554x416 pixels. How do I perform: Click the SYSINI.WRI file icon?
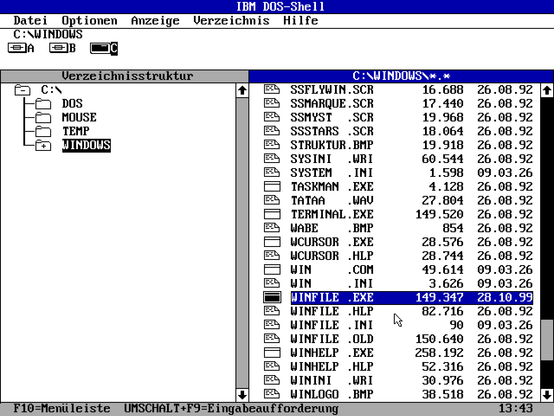click(272, 159)
